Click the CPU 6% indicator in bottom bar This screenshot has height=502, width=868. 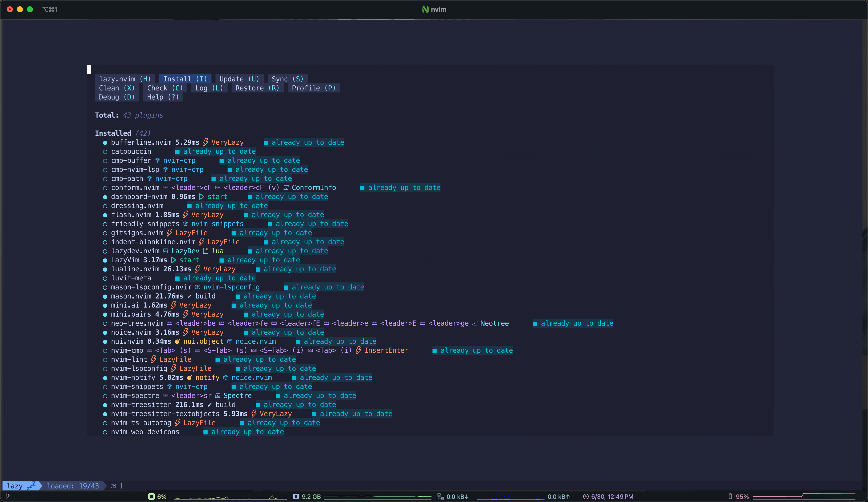coord(157,496)
